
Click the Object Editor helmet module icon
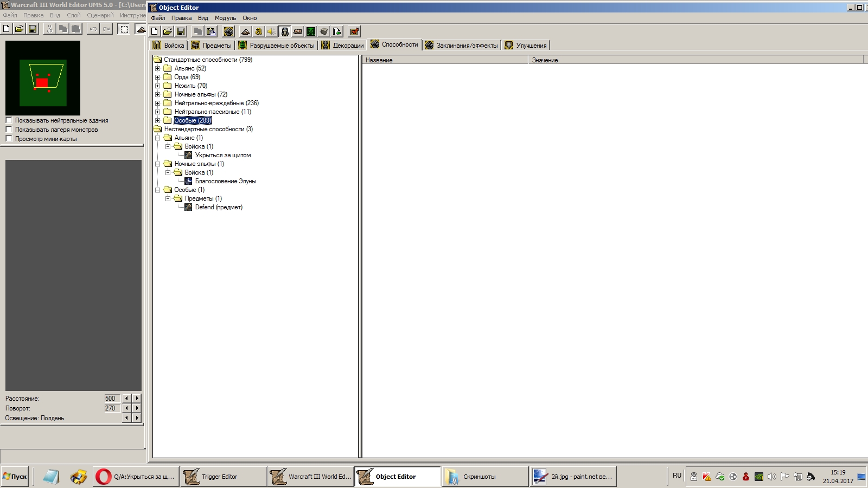pos(285,31)
